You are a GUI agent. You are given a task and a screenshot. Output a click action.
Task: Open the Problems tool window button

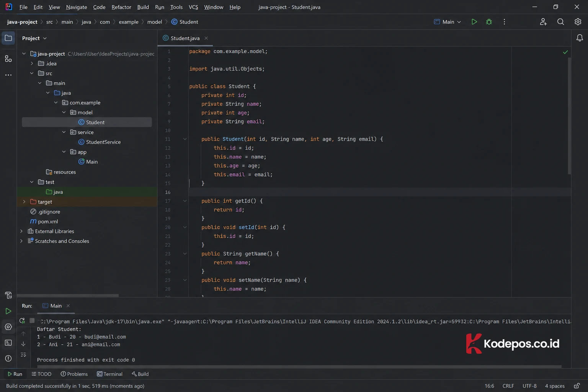pyautogui.click(x=74, y=374)
